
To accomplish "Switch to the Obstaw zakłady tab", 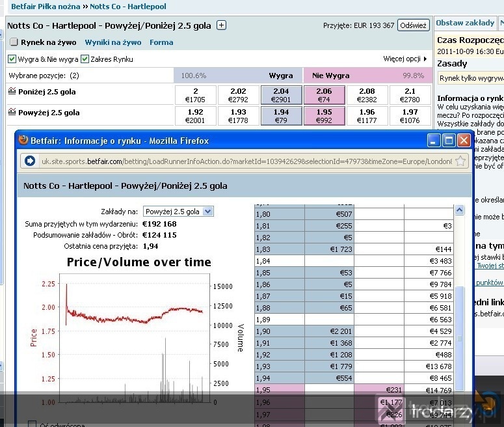I will (x=465, y=23).
